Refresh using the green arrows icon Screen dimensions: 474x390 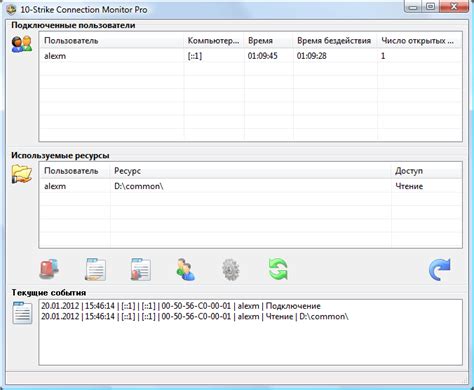click(x=278, y=269)
